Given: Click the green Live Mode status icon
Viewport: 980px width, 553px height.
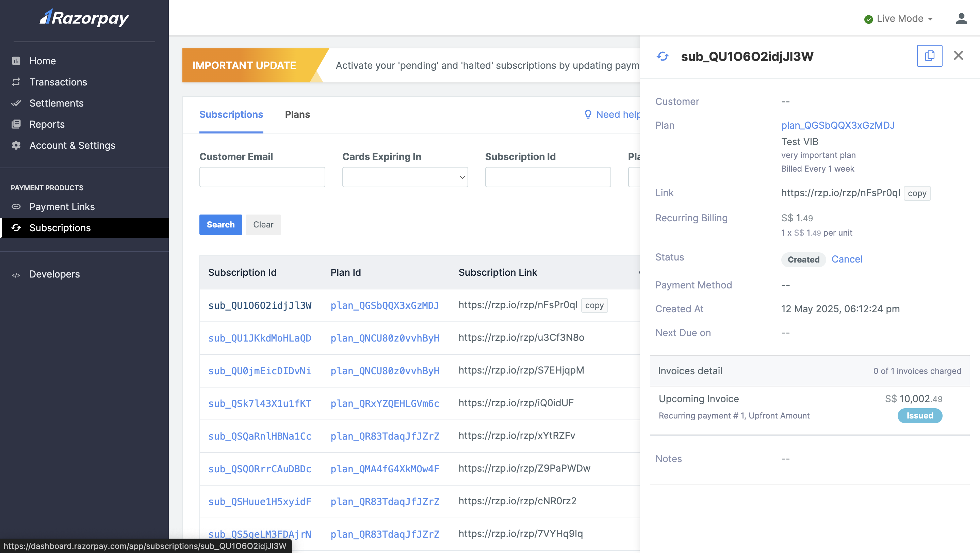Looking at the screenshot, I should coord(868,19).
